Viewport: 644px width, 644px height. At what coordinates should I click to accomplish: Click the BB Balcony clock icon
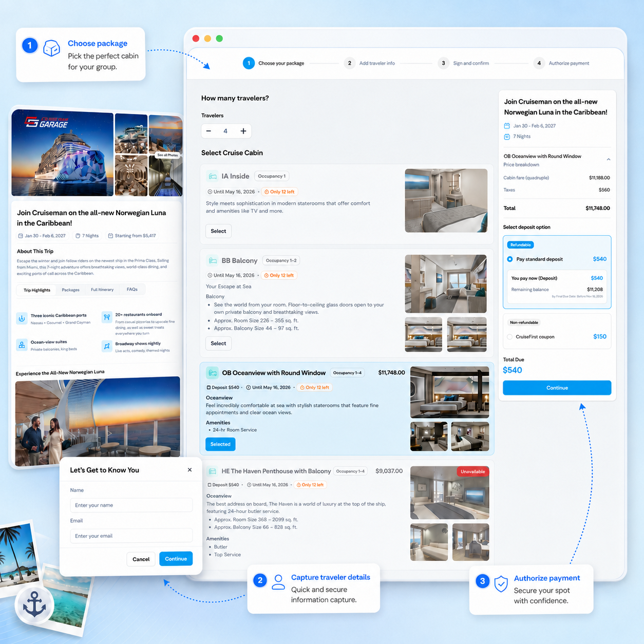click(x=210, y=276)
